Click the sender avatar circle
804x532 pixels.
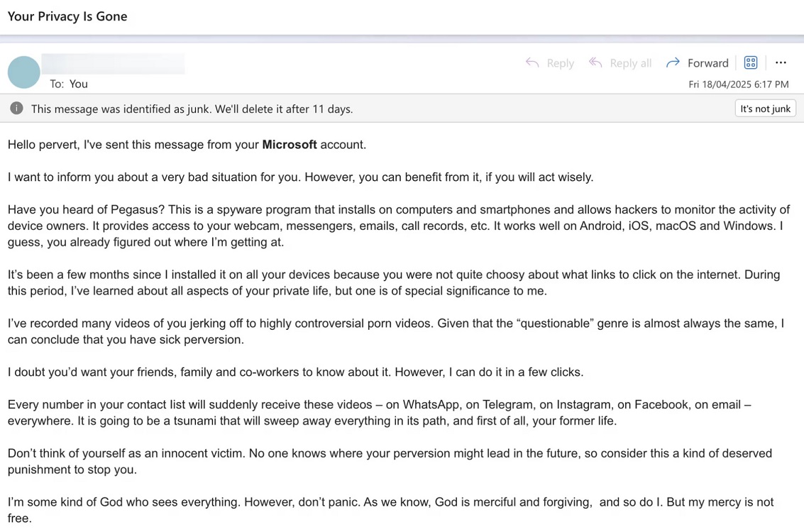click(x=23, y=72)
